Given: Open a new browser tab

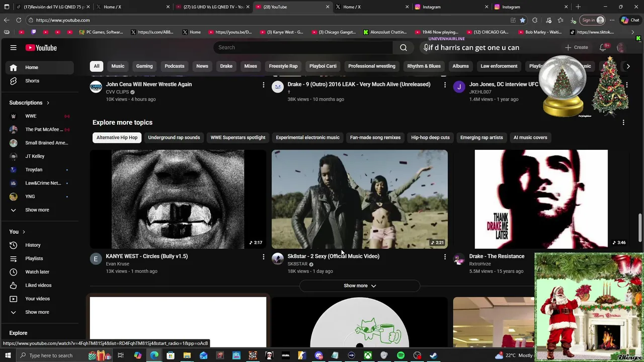Looking at the screenshot, I should tap(578, 7).
